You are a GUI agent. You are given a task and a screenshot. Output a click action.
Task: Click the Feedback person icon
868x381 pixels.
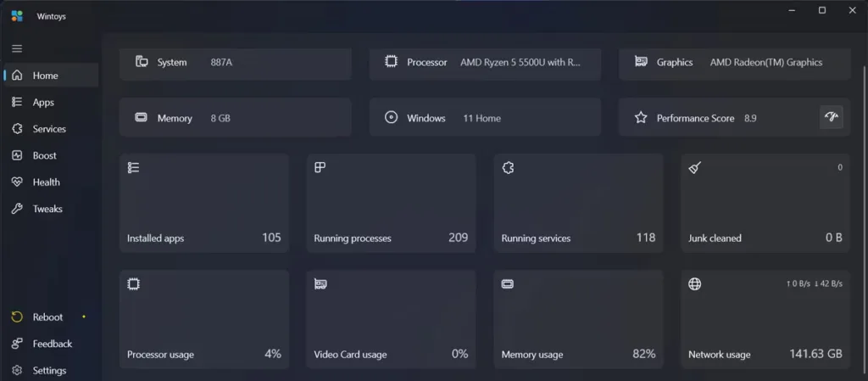(x=17, y=344)
